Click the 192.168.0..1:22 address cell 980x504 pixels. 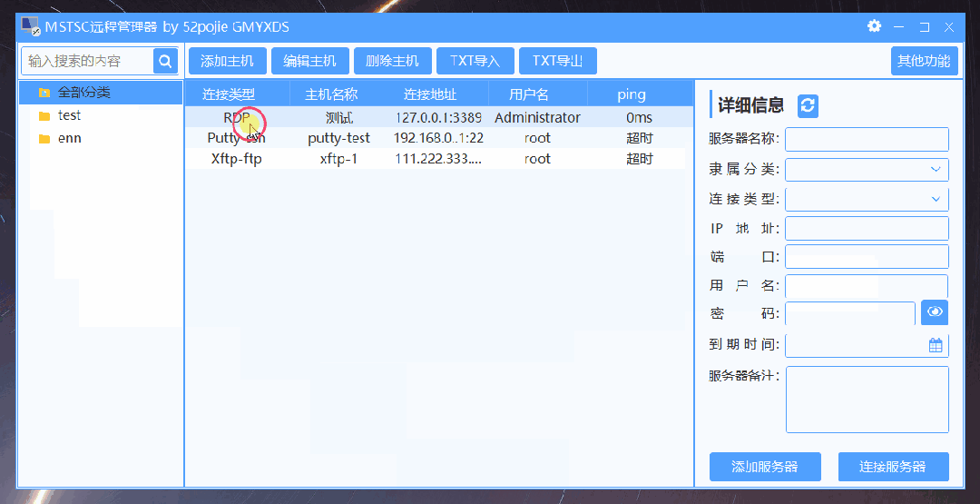click(x=438, y=138)
